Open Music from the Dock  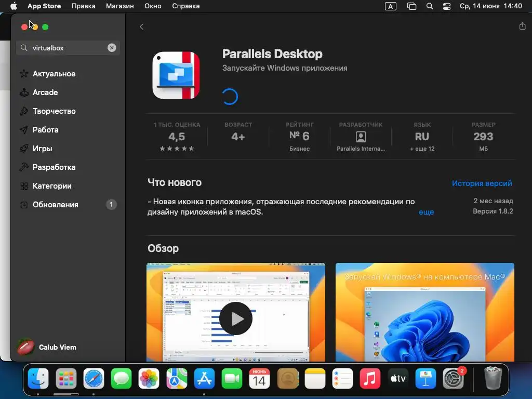[x=370, y=378]
